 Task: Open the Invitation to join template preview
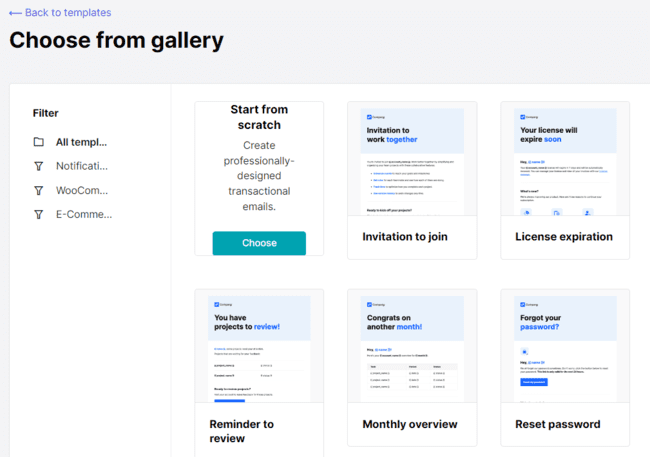click(412, 159)
